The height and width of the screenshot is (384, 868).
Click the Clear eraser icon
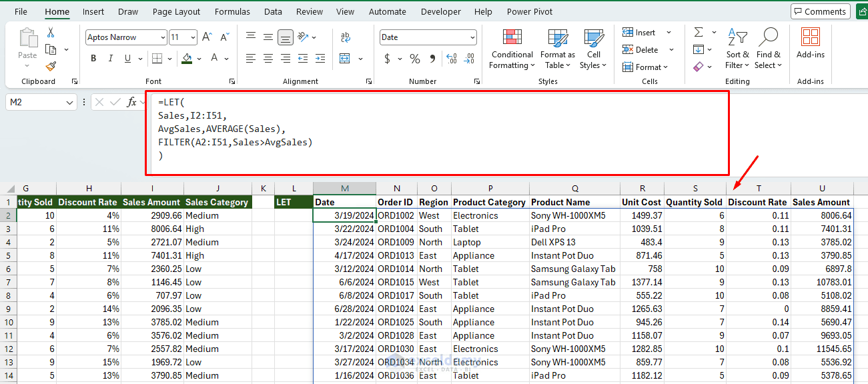point(699,67)
